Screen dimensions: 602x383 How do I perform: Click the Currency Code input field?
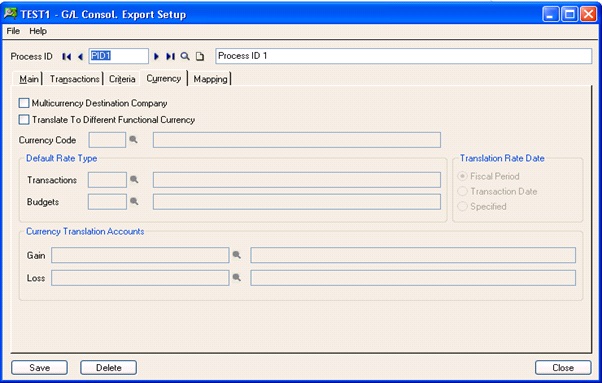click(x=107, y=140)
